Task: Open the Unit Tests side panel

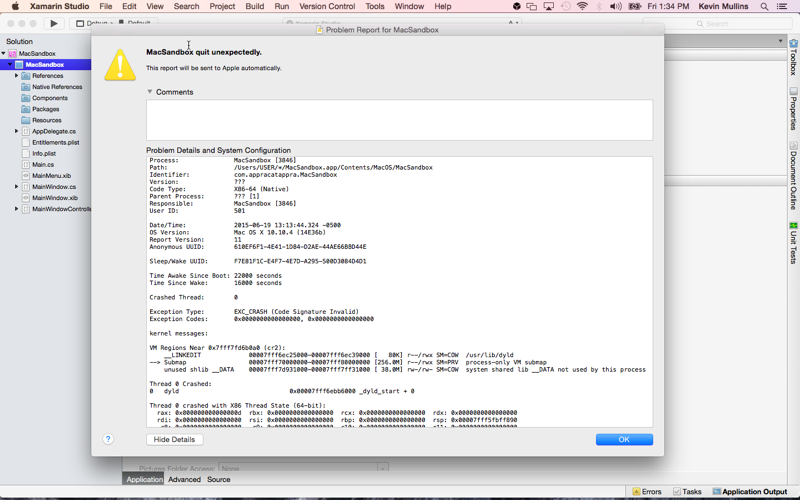Action: click(x=793, y=243)
